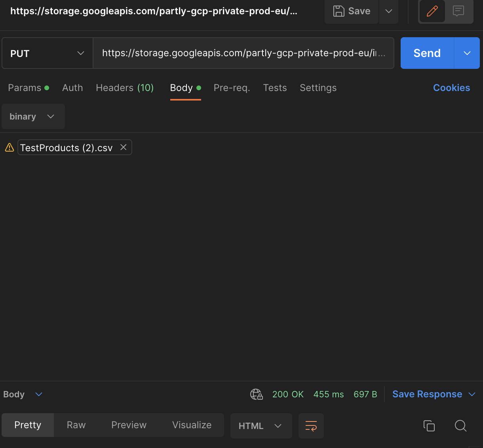Open the PUT method dropdown
Viewport: 483px width, 448px height.
48,53
